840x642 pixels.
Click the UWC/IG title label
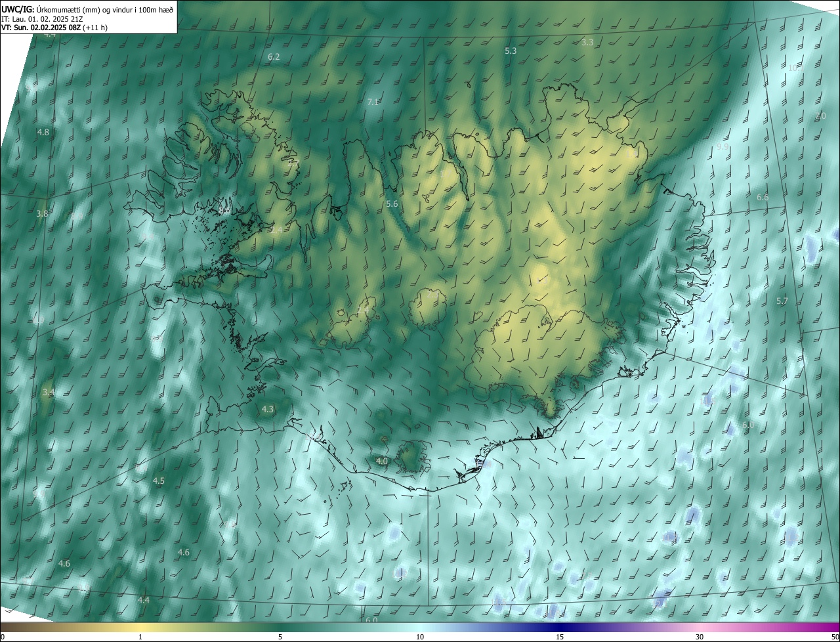[18, 9]
